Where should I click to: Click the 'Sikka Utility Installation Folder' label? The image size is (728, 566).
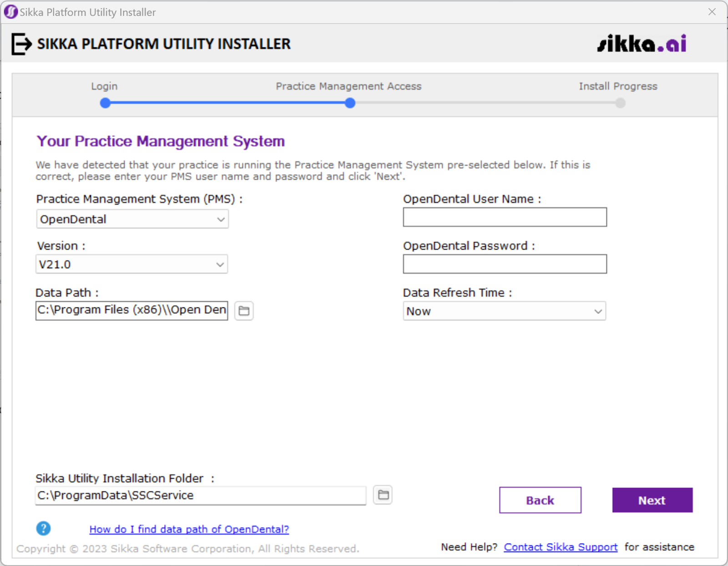point(120,478)
